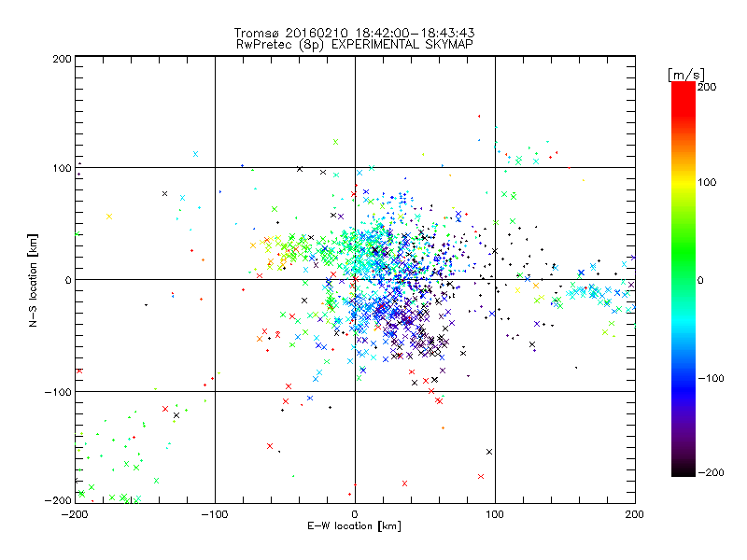Click the x-axis tick label '100'
The width and height of the screenshot is (747, 560).
point(495,514)
